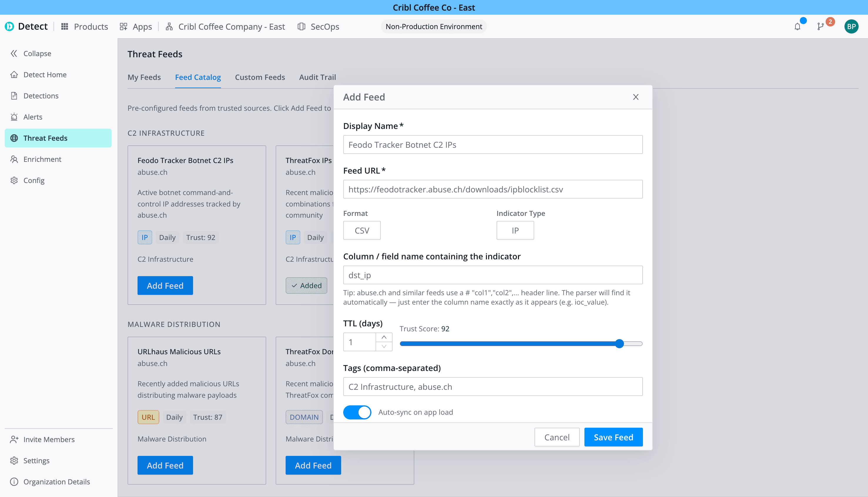The height and width of the screenshot is (497, 868).
Task: Increase the TTL days with the up arrow
Action: pos(384,337)
